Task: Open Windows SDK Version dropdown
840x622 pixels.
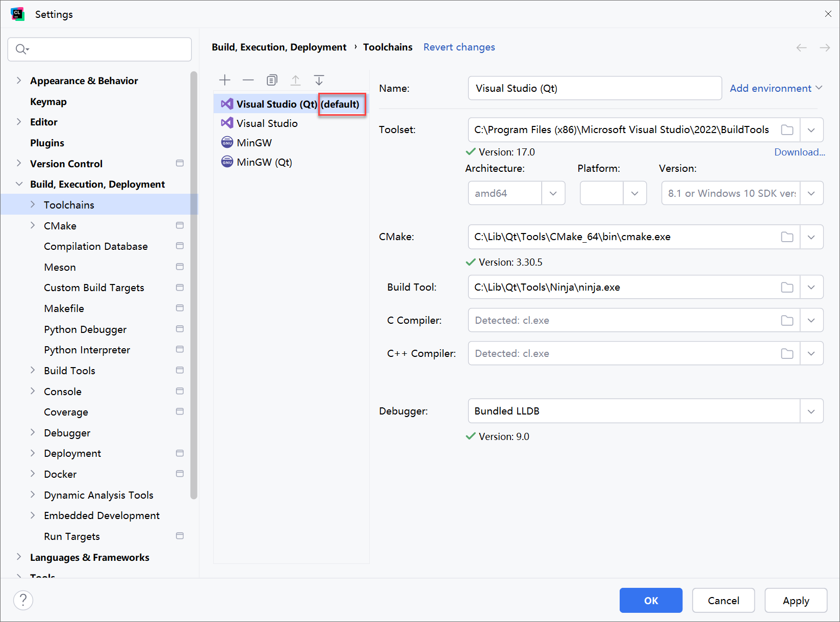Action: tap(811, 193)
